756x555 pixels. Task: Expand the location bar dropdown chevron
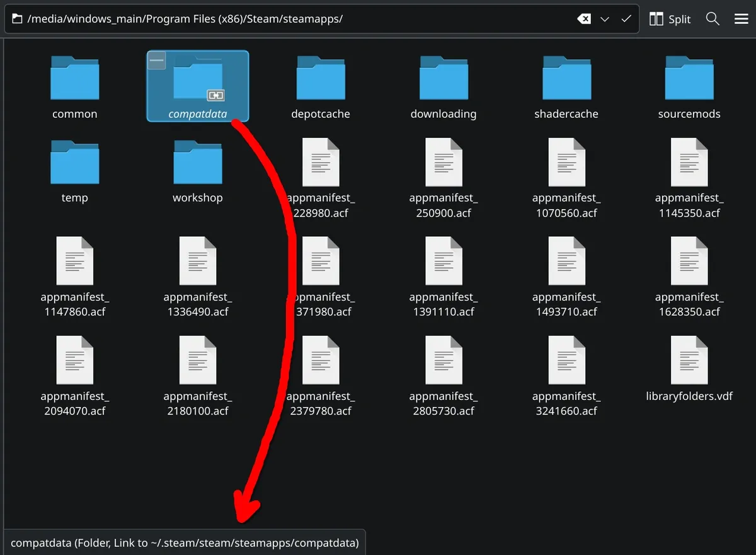[x=604, y=19]
